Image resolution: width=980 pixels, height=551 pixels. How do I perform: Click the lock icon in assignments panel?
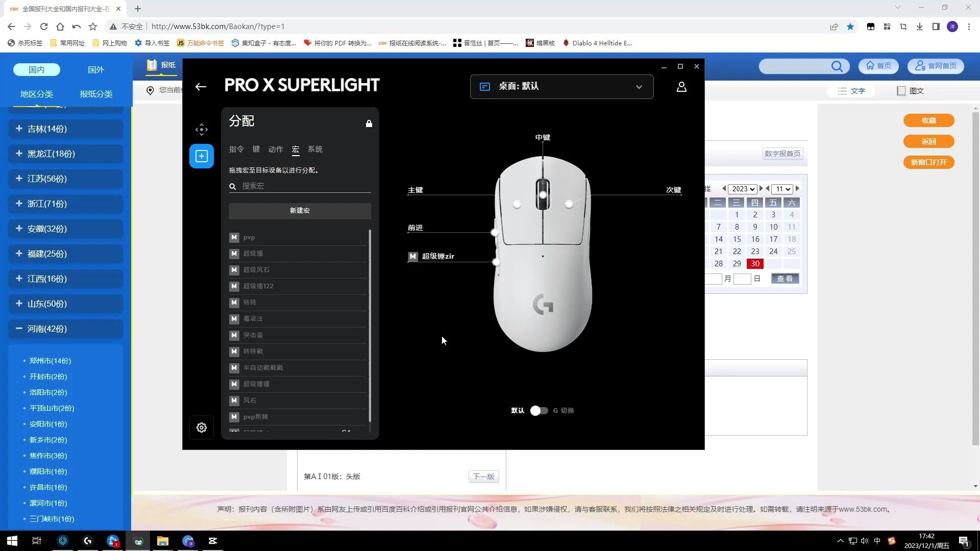[369, 123]
